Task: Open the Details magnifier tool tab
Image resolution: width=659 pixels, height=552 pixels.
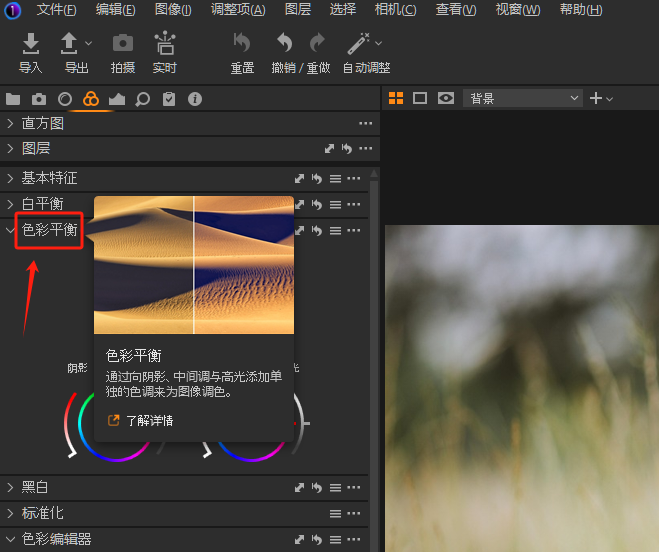Action: point(142,100)
